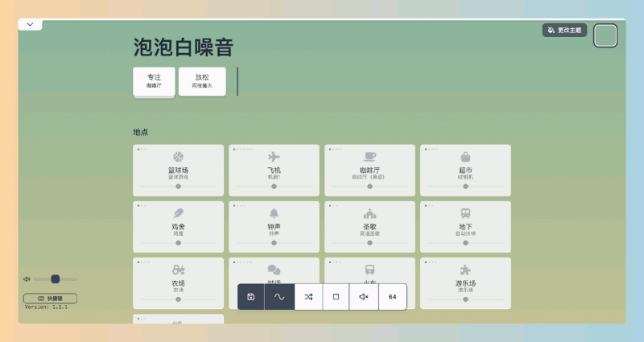The width and height of the screenshot is (644, 342).
Task: Click the volume slider on the 圣歌 card
Action: click(x=369, y=243)
